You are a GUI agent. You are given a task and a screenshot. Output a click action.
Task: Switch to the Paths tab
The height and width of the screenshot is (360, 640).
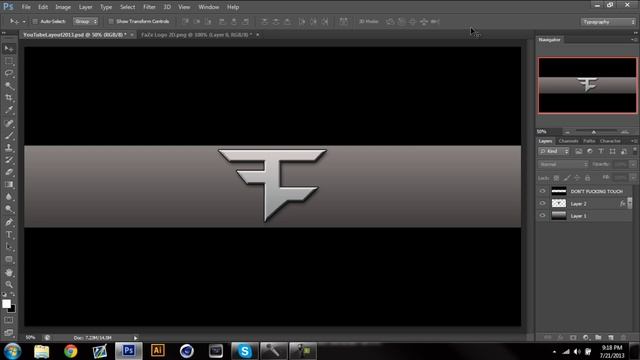pyautogui.click(x=589, y=141)
